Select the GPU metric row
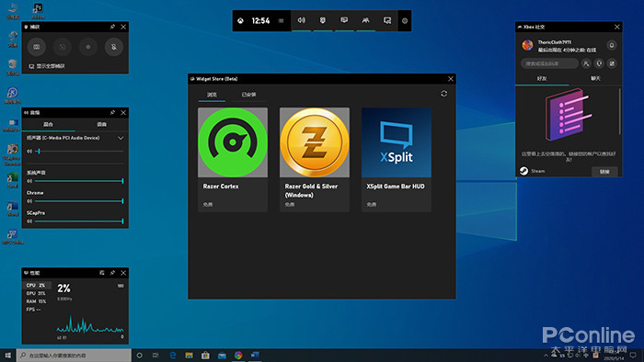The image size is (644, 362). click(36, 293)
